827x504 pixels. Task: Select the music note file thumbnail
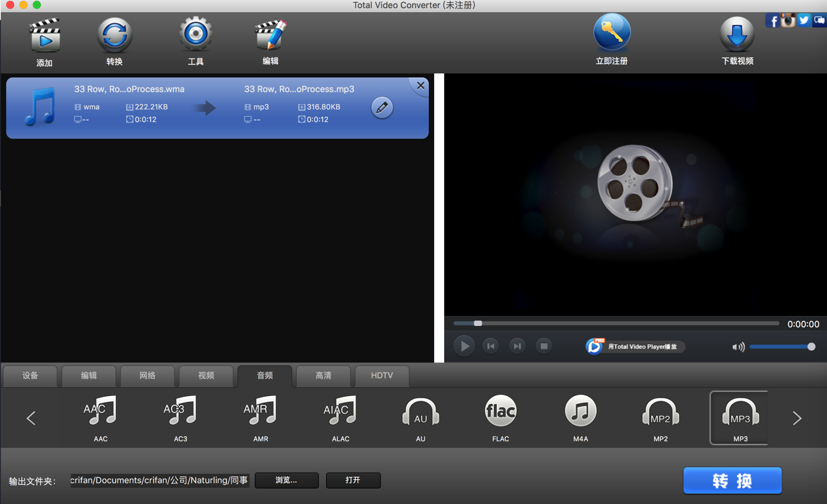tap(39, 107)
